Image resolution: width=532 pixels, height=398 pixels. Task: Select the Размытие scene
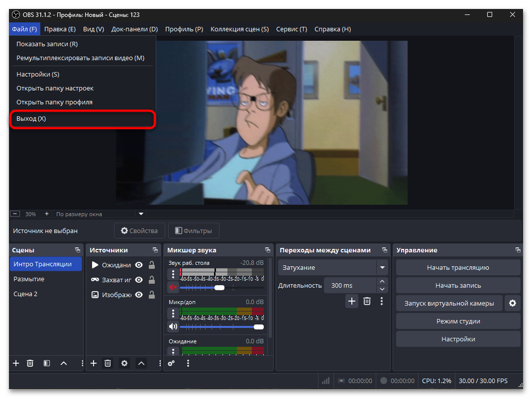click(x=46, y=279)
